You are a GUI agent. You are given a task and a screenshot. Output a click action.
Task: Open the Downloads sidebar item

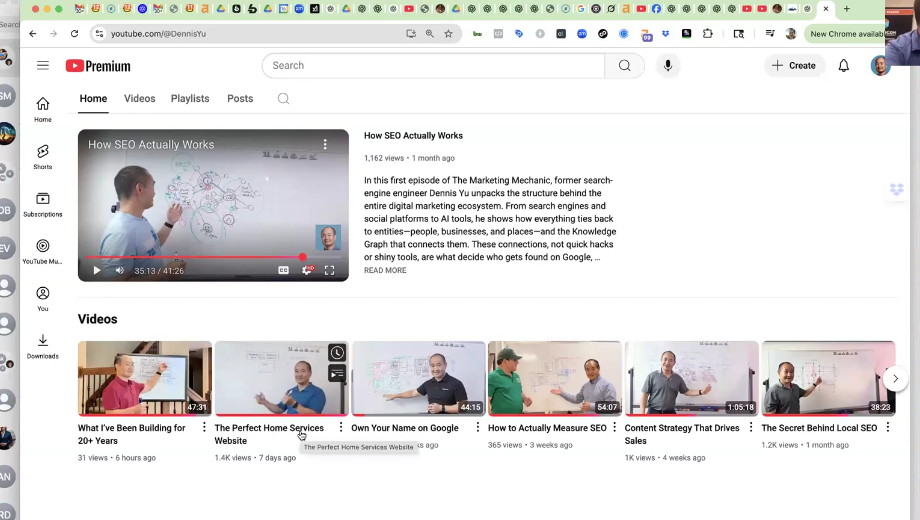(x=43, y=346)
